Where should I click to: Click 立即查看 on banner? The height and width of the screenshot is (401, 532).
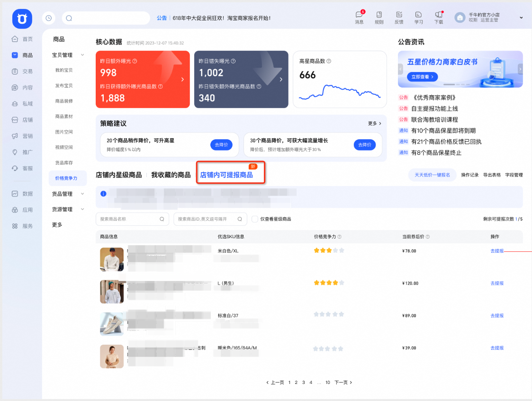[422, 77]
